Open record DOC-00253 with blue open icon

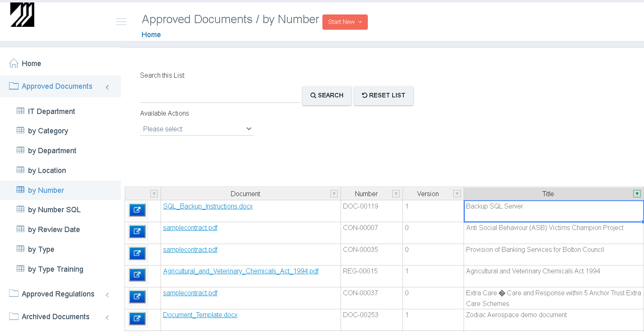[137, 319]
